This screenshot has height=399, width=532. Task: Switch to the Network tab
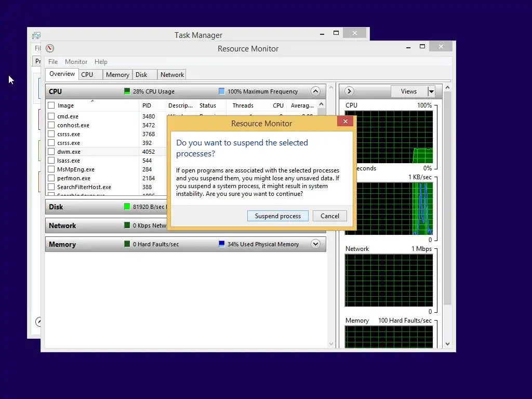click(x=172, y=75)
